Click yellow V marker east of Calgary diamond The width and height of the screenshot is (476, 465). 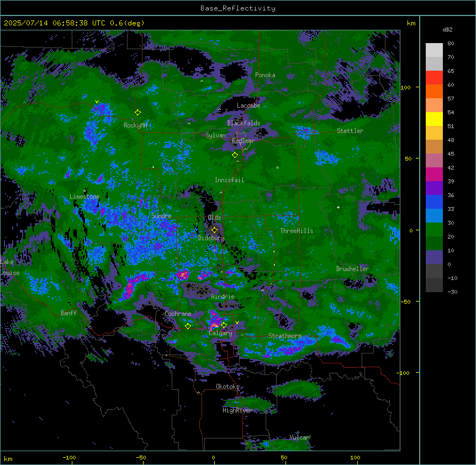click(237, 323)
